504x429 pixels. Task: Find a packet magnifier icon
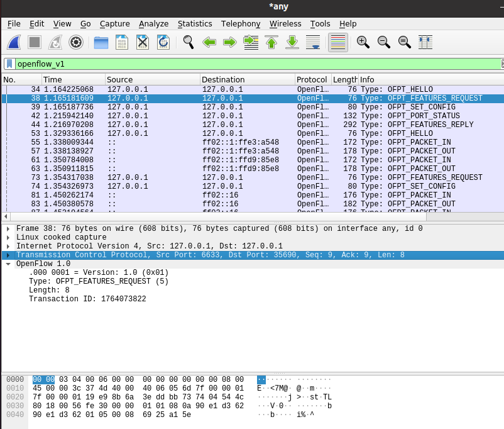coord(189,42)
